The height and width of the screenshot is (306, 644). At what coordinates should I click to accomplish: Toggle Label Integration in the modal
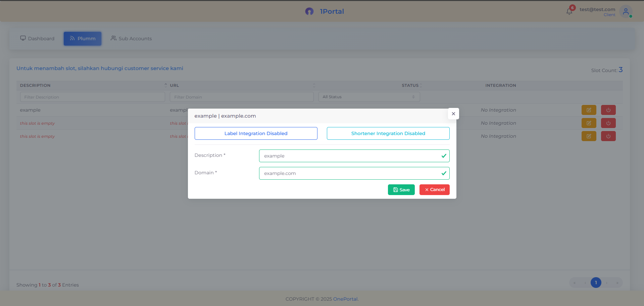point(256,133)
